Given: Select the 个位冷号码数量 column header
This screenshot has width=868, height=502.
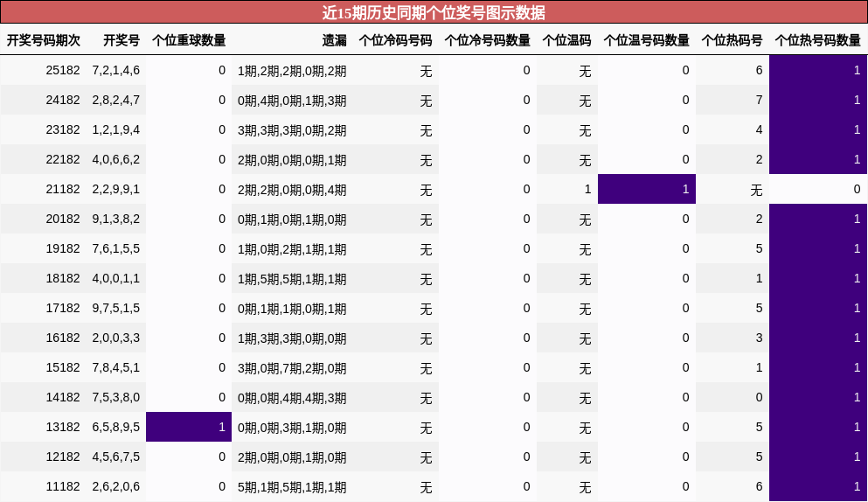Looking at the screenshot, I should 487,40.
